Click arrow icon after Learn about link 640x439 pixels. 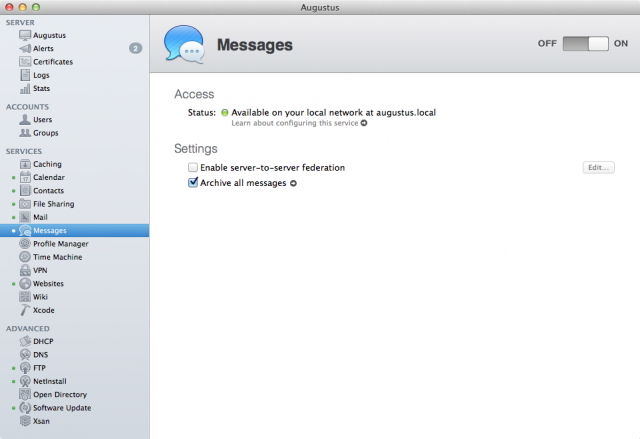(364, 123)
